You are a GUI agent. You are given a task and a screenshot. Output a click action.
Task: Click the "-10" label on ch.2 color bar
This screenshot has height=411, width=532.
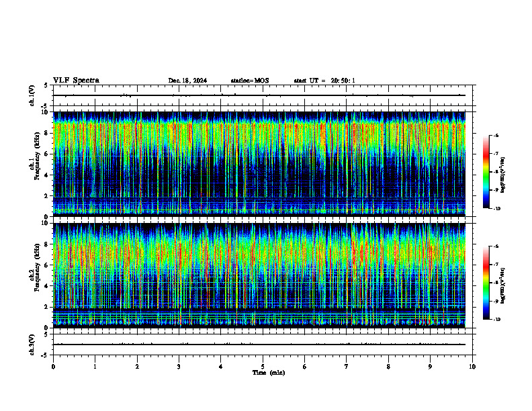click(x=496, y=320)
